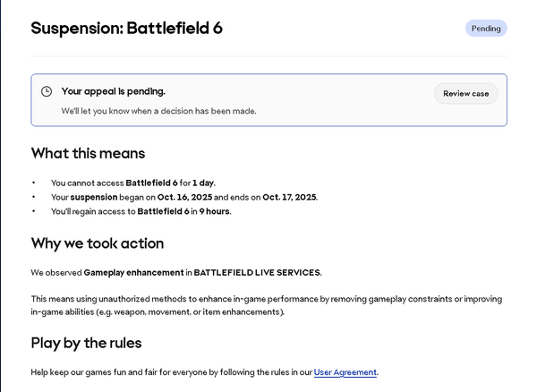Click the first bullet point marker
The width and height of the screenshot is (537, 392).
point(34,183)
